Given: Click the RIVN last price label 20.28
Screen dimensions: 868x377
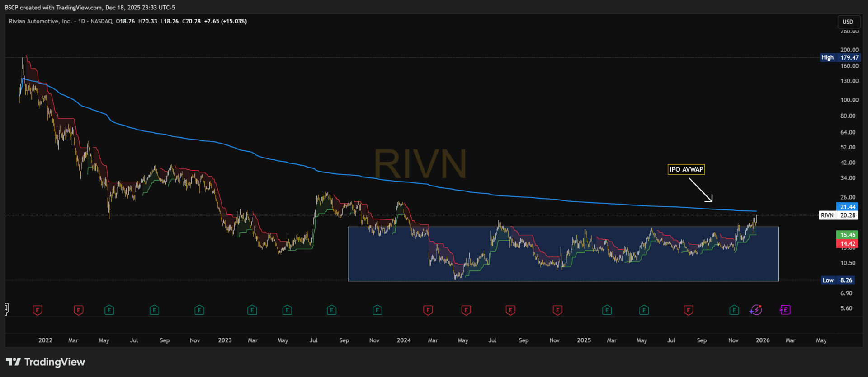Looking at the screenshot, I should point(838,215).
